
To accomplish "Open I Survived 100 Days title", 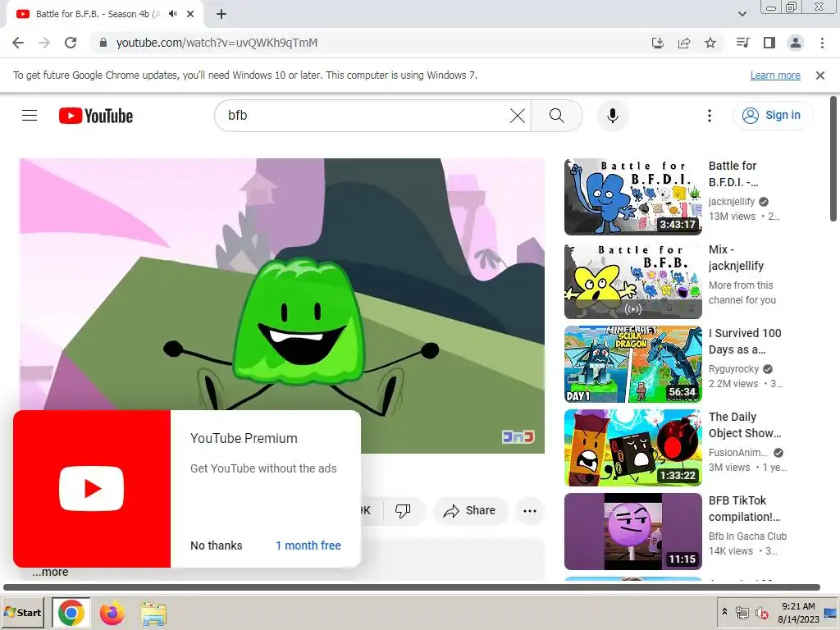I will 745,341.
